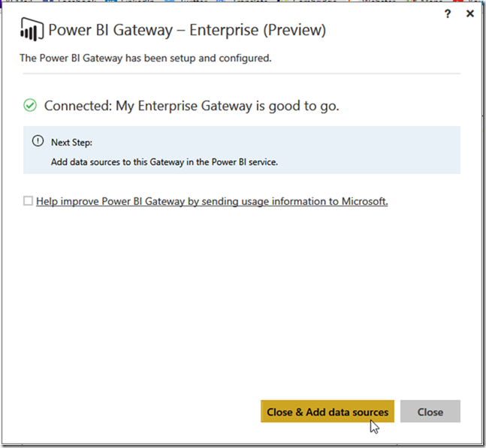486x448 pixels.
Task: Click the 'Next Step:' label
Action: coord(71,143)
